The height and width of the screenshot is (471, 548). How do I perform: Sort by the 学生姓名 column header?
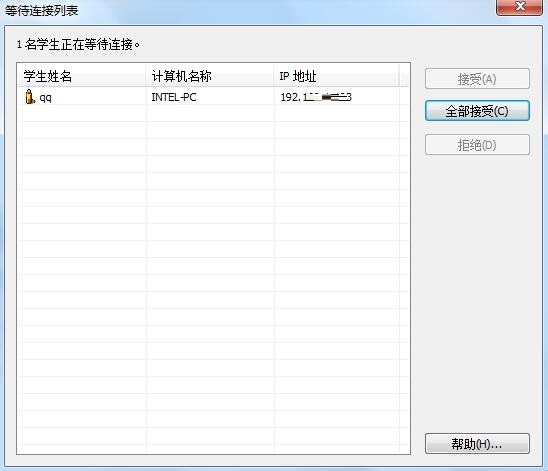(x=81, y=76)
